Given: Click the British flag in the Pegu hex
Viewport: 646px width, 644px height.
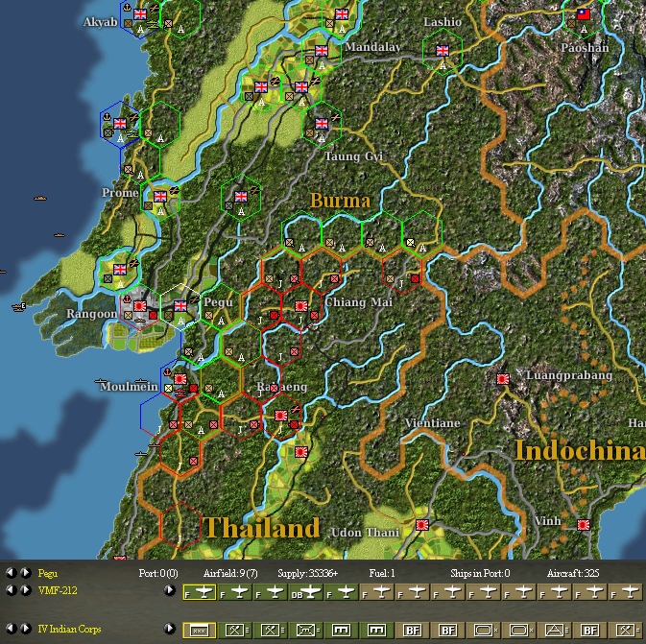Looking at the screenshot, I should point(180,306).
